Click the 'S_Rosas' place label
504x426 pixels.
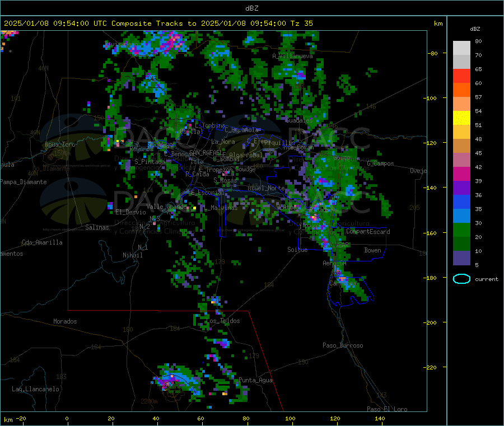coord(225,180)
